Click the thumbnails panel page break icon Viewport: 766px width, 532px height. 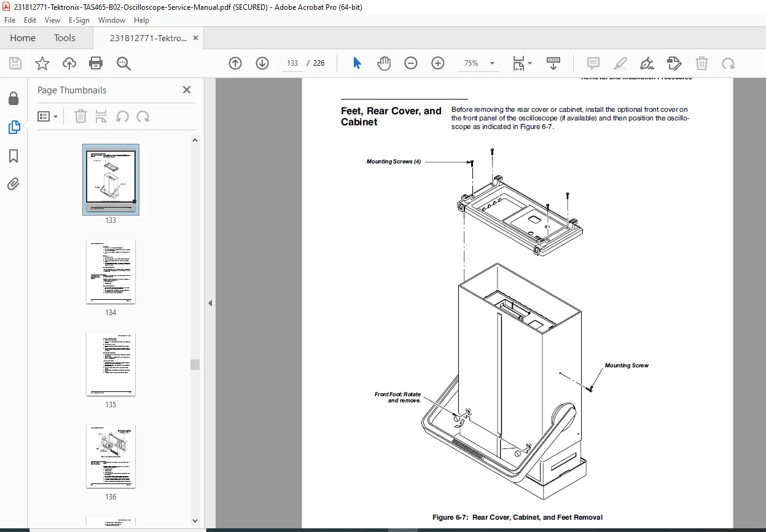point(101,116)
